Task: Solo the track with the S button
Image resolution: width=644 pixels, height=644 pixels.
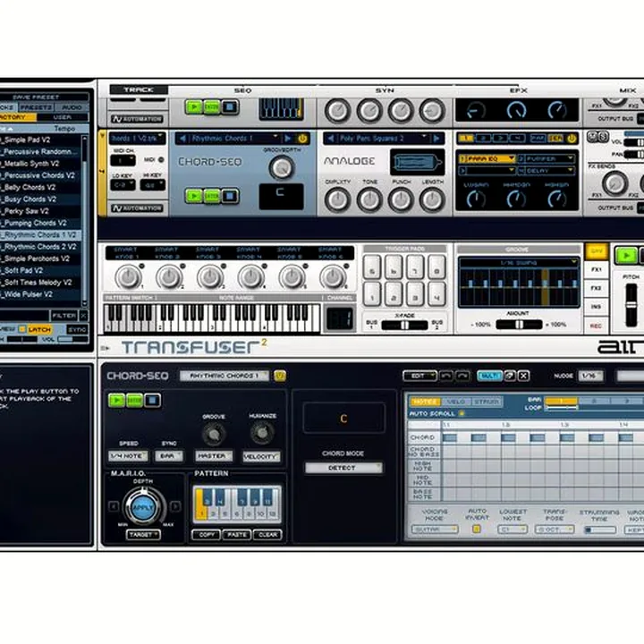Action: pyautogui.click(x=603, y=136)
